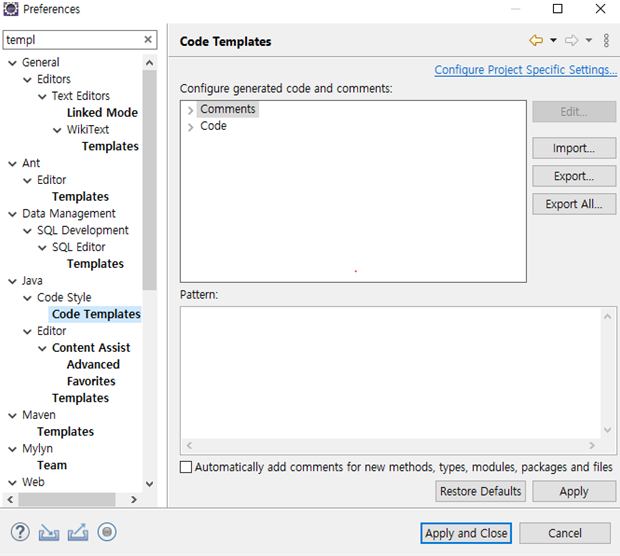
Task: Select Templates under WikiText
Action: [x=110, y=146]
